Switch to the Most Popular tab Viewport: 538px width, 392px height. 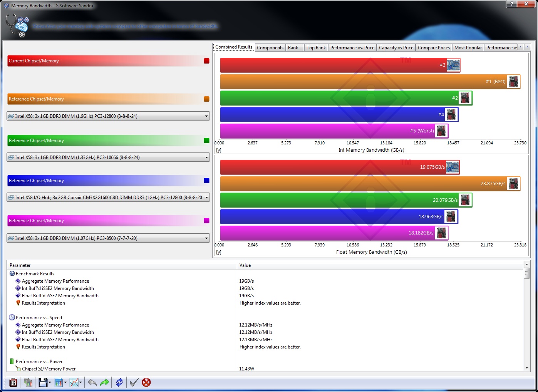[468, 48]
